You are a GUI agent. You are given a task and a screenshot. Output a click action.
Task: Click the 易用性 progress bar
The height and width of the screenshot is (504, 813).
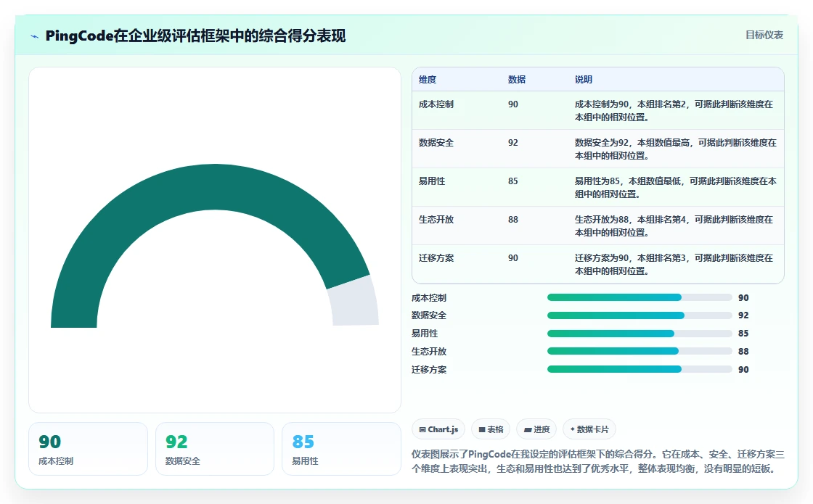pos(640,333)
